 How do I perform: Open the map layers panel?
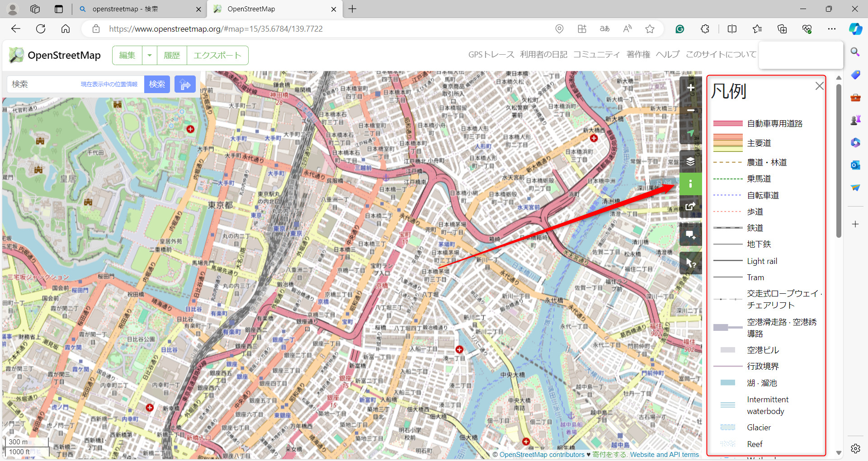point(690,161)
